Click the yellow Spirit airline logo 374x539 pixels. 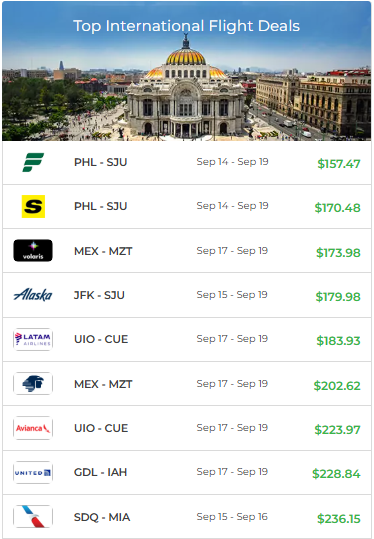coord(33,207)
